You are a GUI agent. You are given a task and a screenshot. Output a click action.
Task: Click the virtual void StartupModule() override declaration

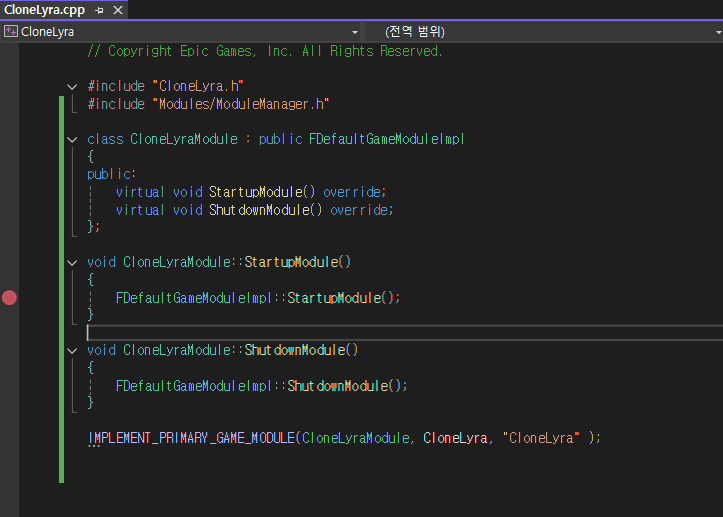[251, 192]
